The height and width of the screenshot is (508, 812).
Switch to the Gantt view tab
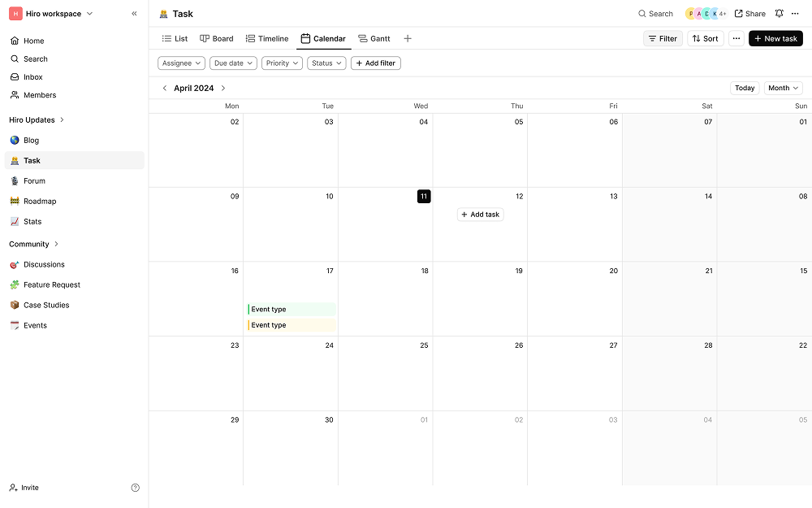click(x=374, y=39)
